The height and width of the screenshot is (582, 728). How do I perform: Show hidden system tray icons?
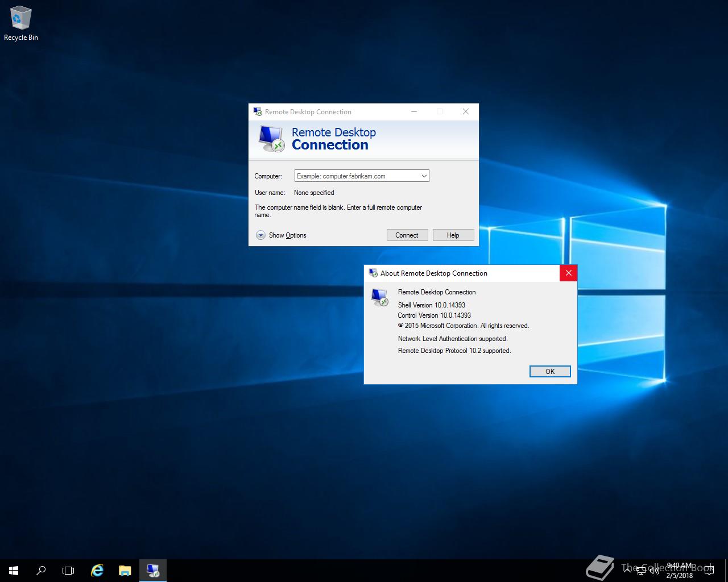pyautogui.click(x=628, y=571)
